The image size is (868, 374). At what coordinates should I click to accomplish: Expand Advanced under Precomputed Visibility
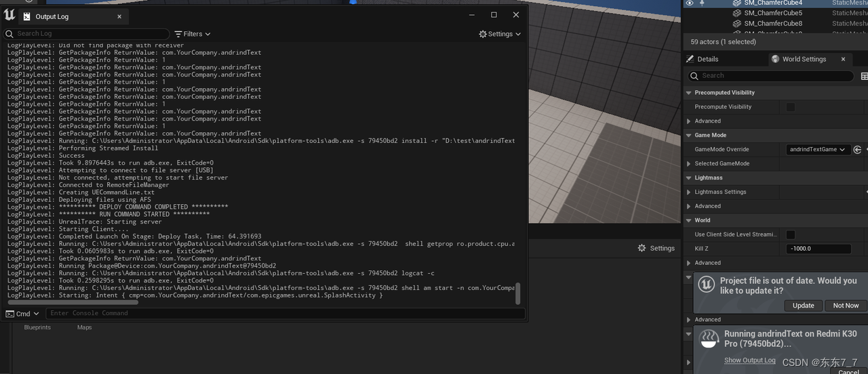[689, 121]
